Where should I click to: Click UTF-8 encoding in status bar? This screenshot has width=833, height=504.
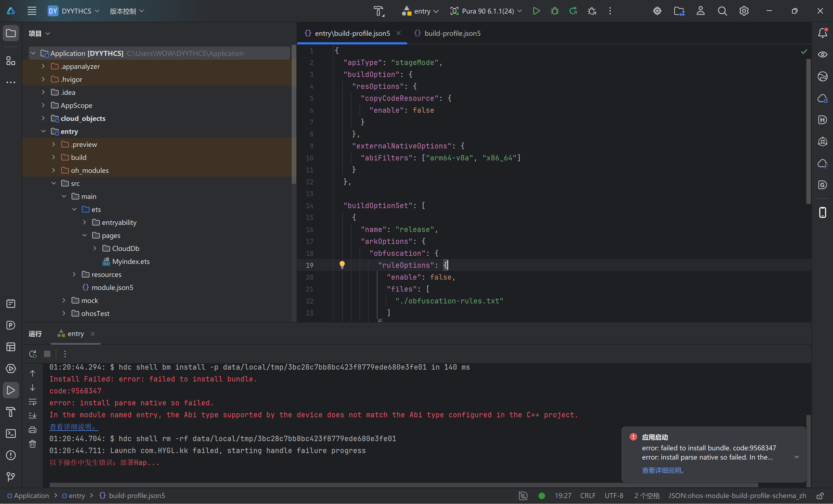[614, 496]
